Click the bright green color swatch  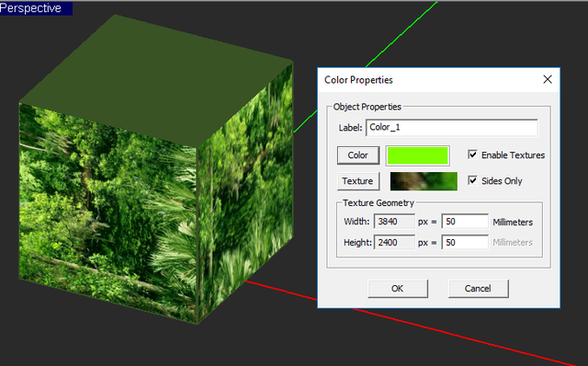point(417,155)
